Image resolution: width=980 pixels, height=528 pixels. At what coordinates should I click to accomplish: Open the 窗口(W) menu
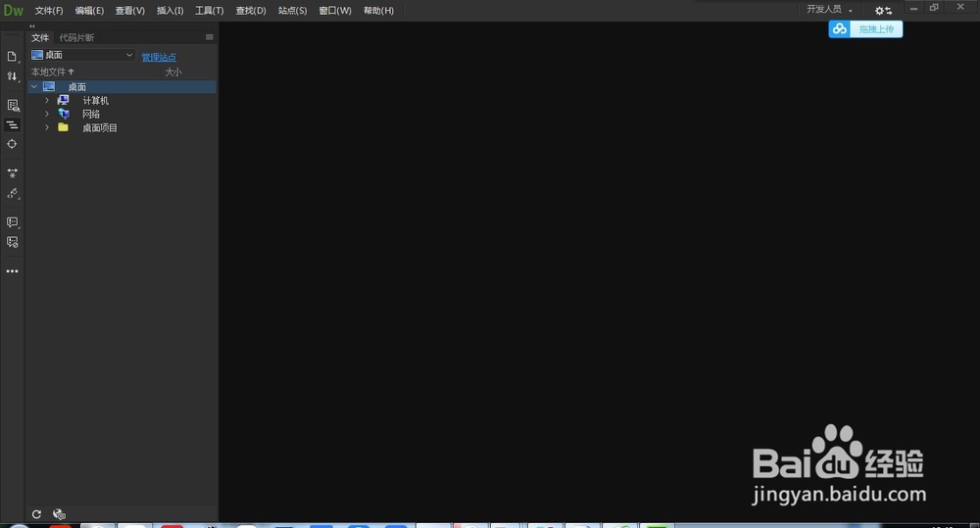pos(335,11)
